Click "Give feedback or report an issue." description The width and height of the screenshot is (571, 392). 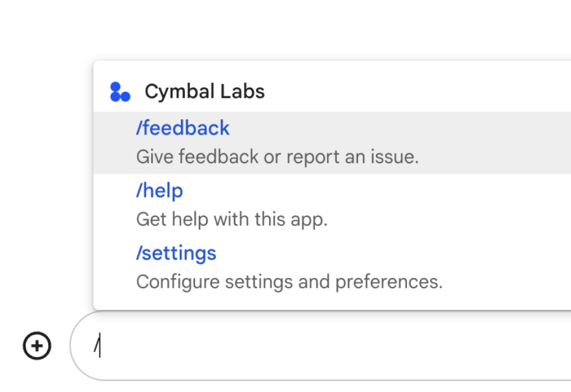pos(277,157)
